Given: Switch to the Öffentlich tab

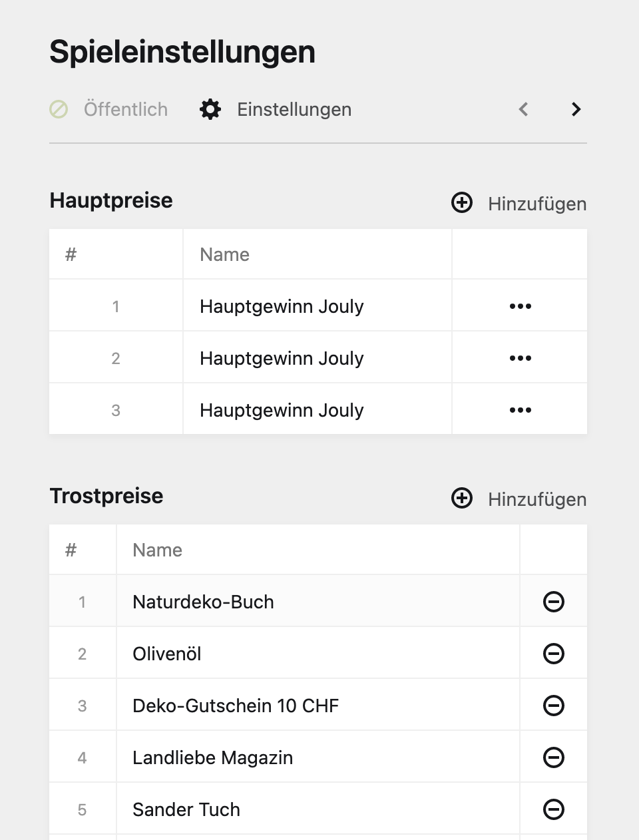Looking at the screenshot, I should click(125, 109).
